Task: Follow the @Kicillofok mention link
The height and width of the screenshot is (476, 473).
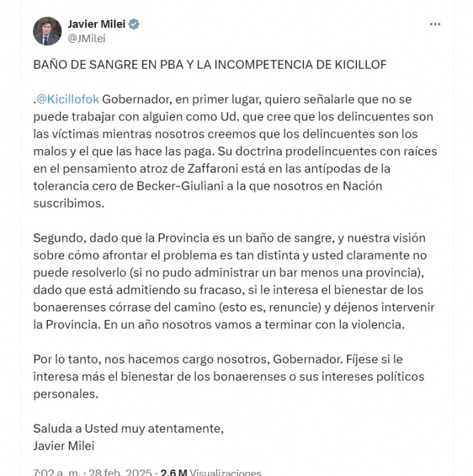Action: 68,99
